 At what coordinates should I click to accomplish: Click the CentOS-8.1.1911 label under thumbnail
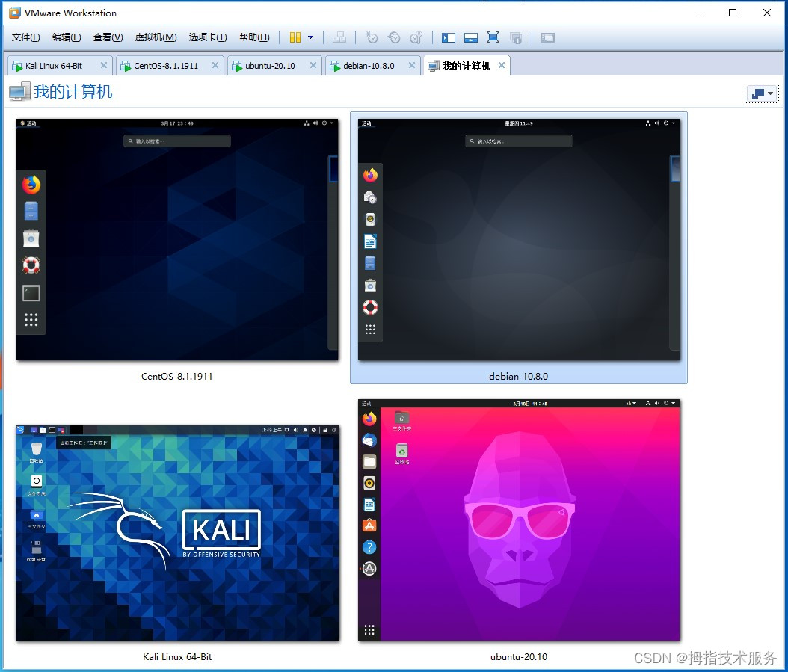[x=177, y=377]
